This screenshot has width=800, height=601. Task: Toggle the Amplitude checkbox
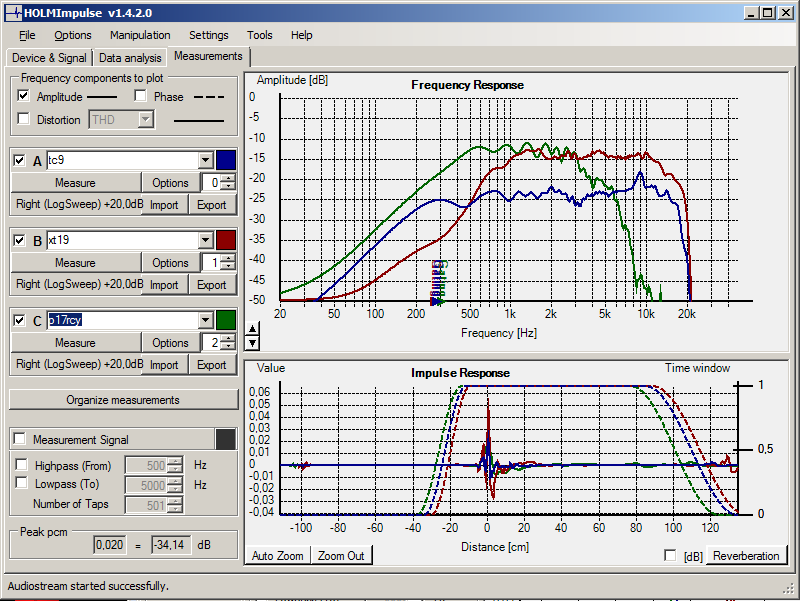[23, 96]
